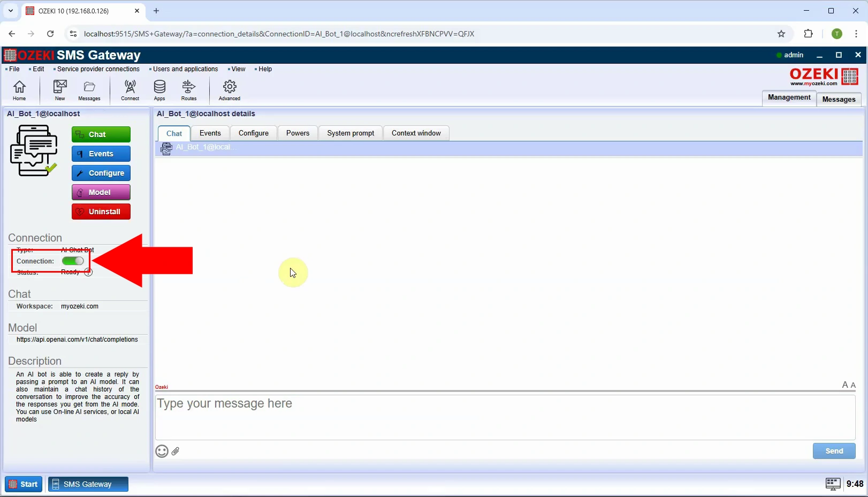The width and height of the screenshot is (868, 497).
Task: Click the admin user label
Action: click(794, 55)
